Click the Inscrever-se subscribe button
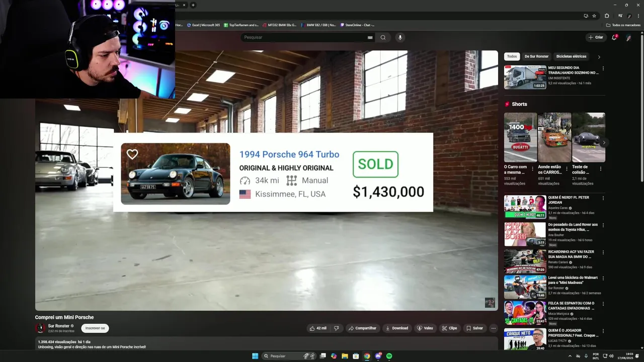Viewport: 644px width, 362px height. coord(95,328)
